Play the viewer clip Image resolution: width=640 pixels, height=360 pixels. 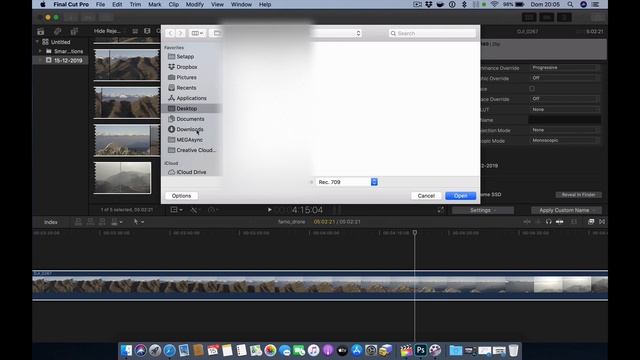click(x=269, y=210)
